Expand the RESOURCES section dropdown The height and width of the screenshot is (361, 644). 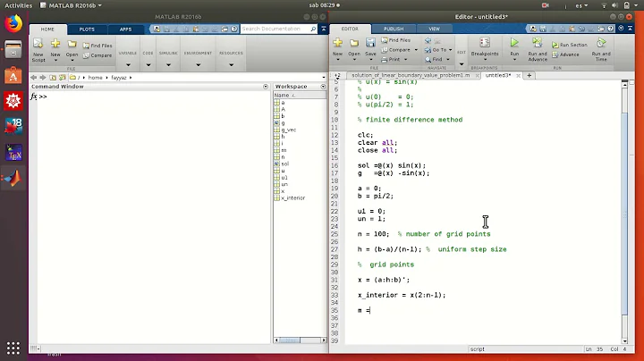pyautogui.click(x=232, y=65)
